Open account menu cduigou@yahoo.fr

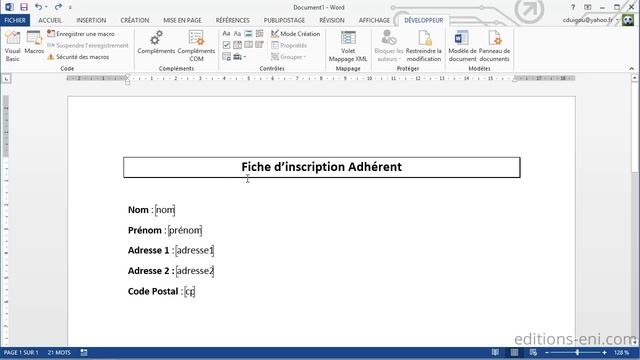[x=591, y=20]
